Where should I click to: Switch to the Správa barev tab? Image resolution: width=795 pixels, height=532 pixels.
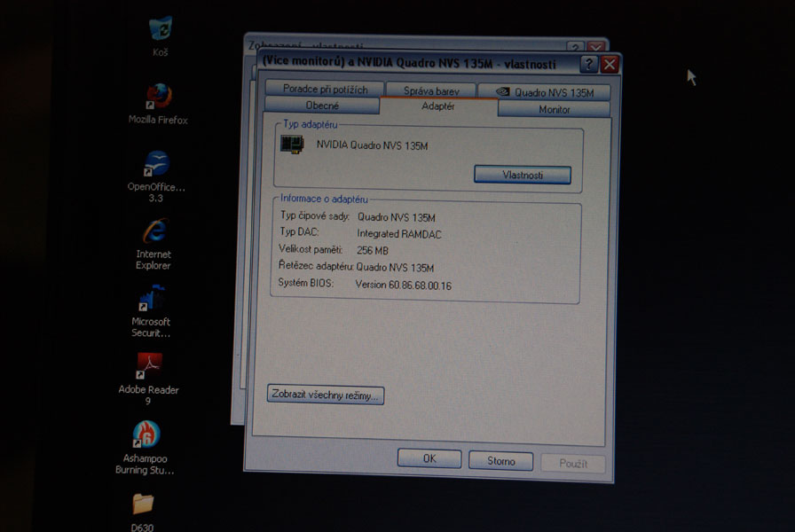pyautogui.click(x=431, y=90)
